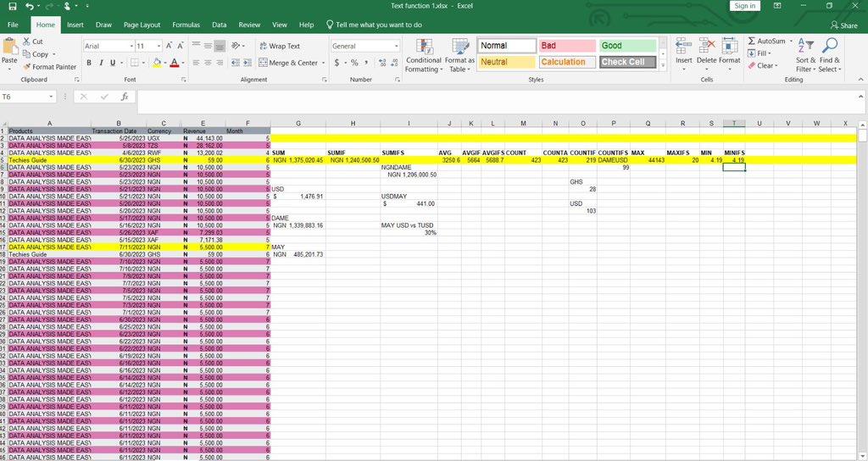Click the Insert Function fx icon

(x=125, y=97)
